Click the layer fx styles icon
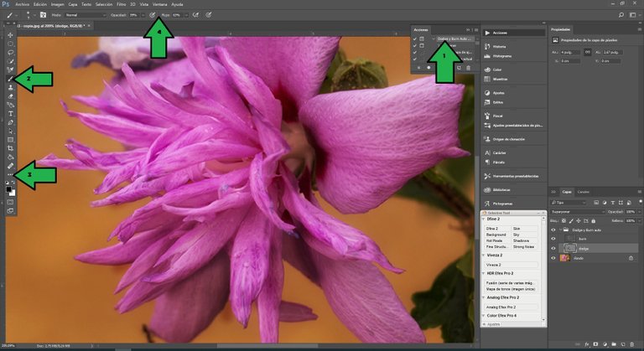 [587, 344]
